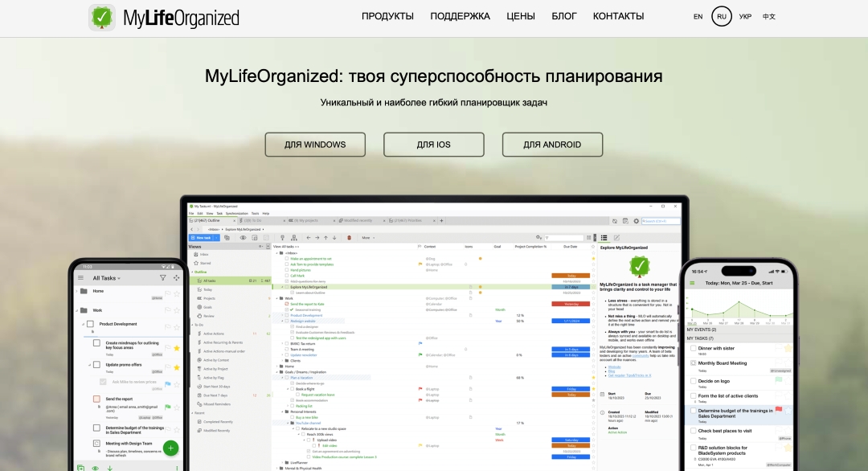Check the Create mindmaps task box
The height and width of the screenshot is (471, 868).
96,343
